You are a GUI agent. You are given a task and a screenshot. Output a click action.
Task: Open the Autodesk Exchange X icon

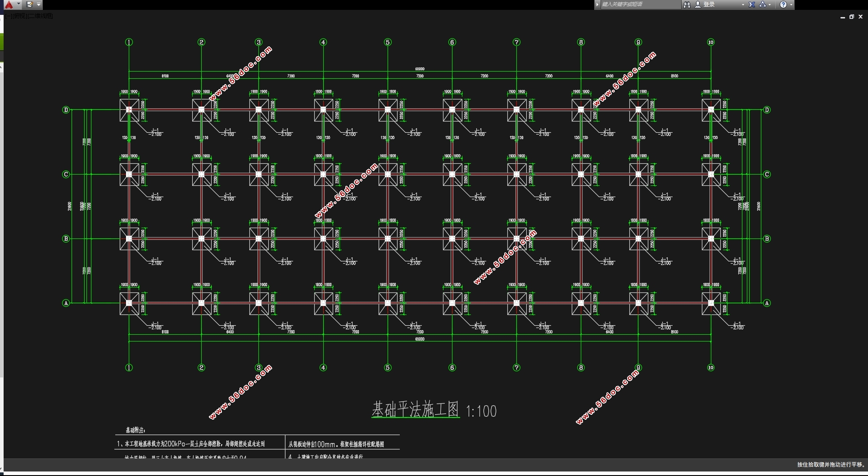pyautogui.click(x=752, y=4)
